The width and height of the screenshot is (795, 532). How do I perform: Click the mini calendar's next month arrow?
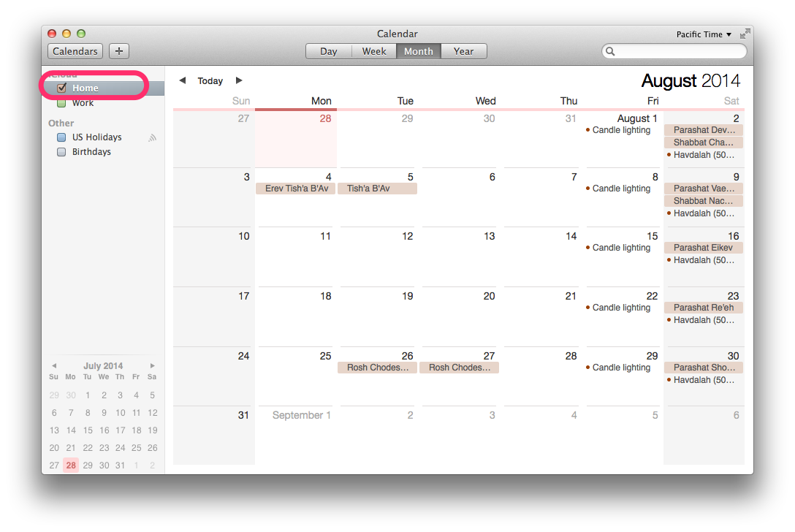152,366
